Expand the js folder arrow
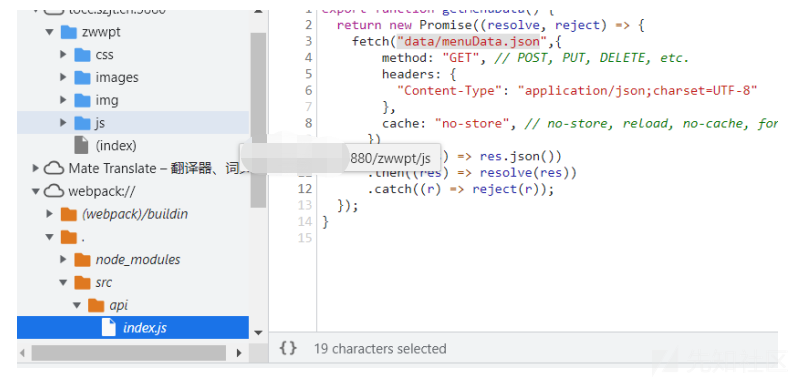The width and height of the screenshot is (804, 380). pyautogui.click(x=63, y=123)
